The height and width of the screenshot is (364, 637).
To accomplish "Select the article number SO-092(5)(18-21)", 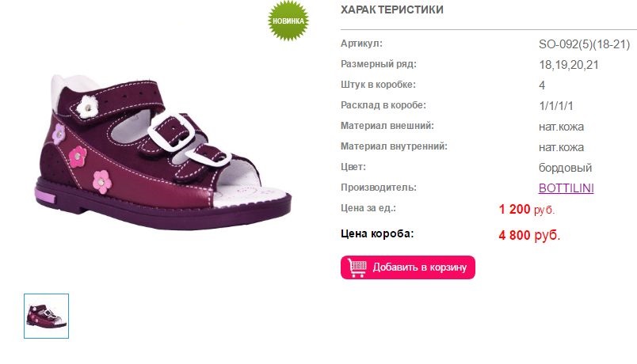I will point(584,44).
